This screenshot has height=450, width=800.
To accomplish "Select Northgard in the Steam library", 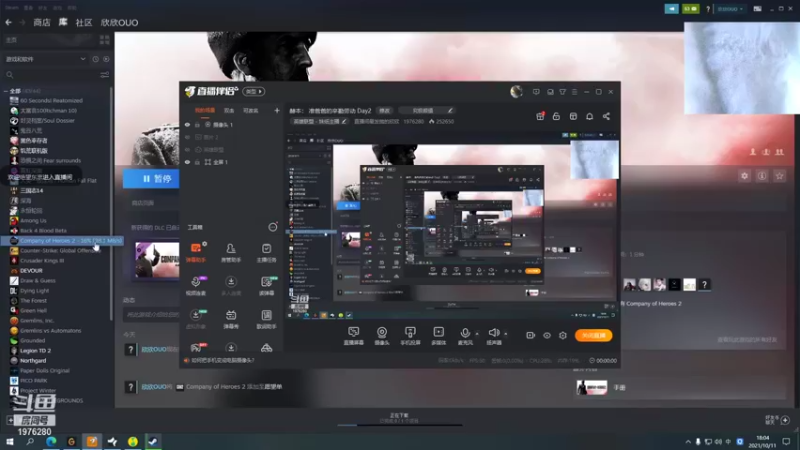I will (x=33, y=361).
